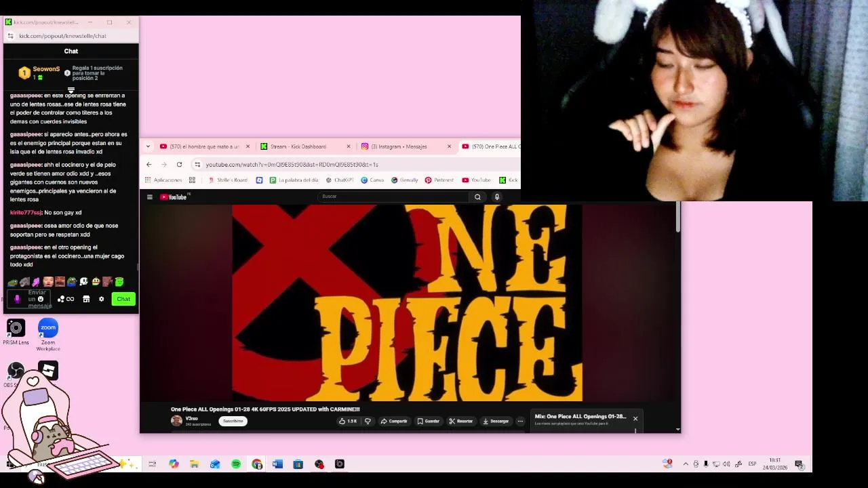Open Copilot from the taskbar
Screen dimensions: 868x488
[174, 464]
